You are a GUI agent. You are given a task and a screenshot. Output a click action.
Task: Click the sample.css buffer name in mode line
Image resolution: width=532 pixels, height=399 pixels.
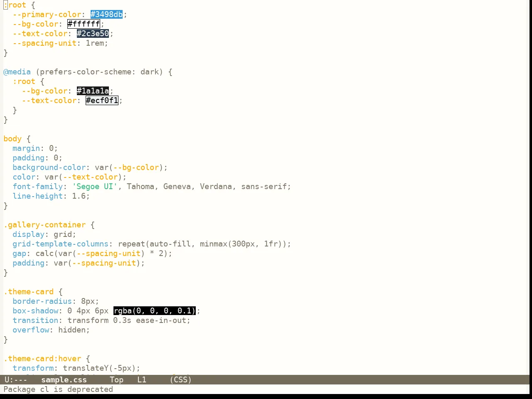point(64,380)
